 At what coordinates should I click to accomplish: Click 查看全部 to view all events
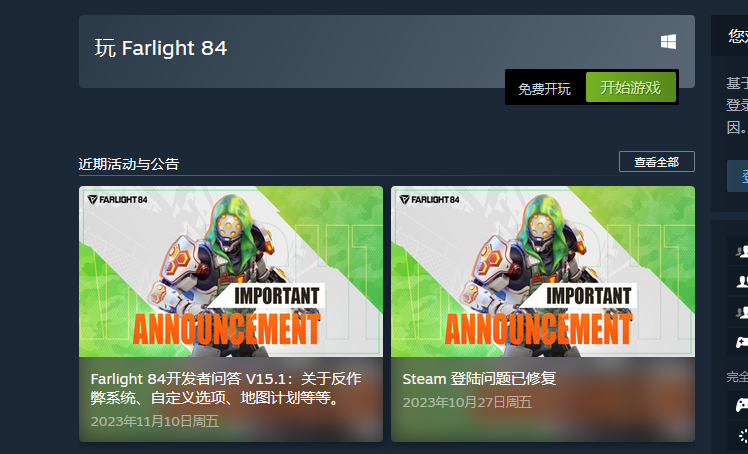pos(656,162)
